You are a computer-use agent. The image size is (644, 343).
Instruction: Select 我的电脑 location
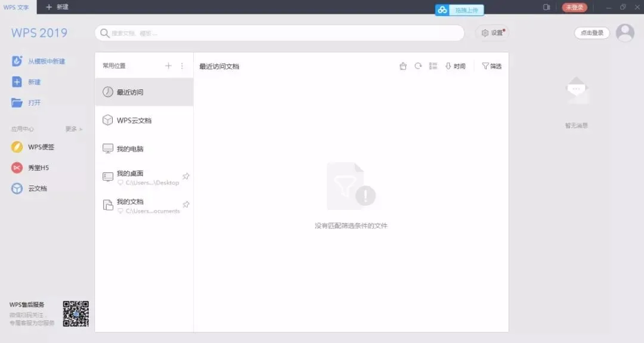coord(144,149)
